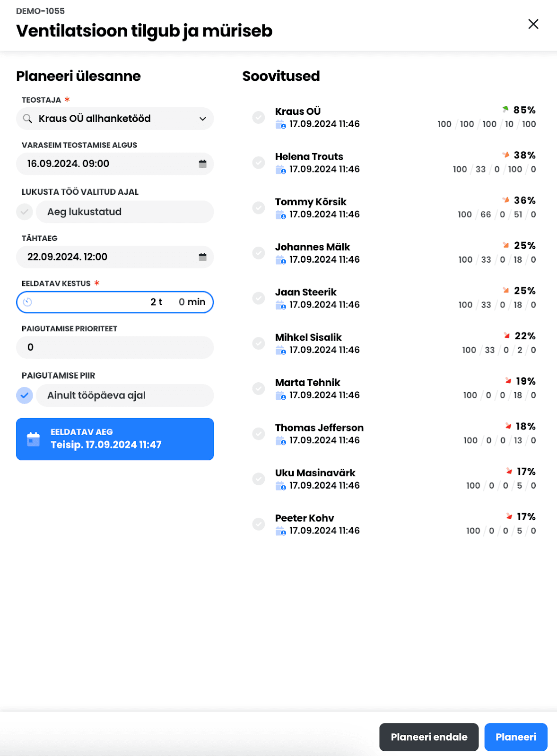Click the Paigutamise prioriteet input field
Screen dimensions: 557x756
pyautogui.click(x=115, y=347)
